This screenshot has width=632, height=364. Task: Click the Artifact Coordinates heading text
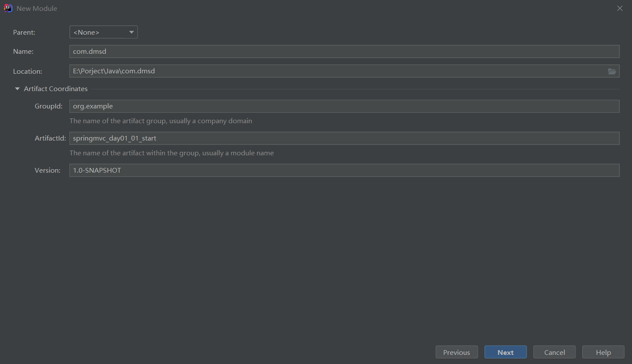(x=56, y=89)
